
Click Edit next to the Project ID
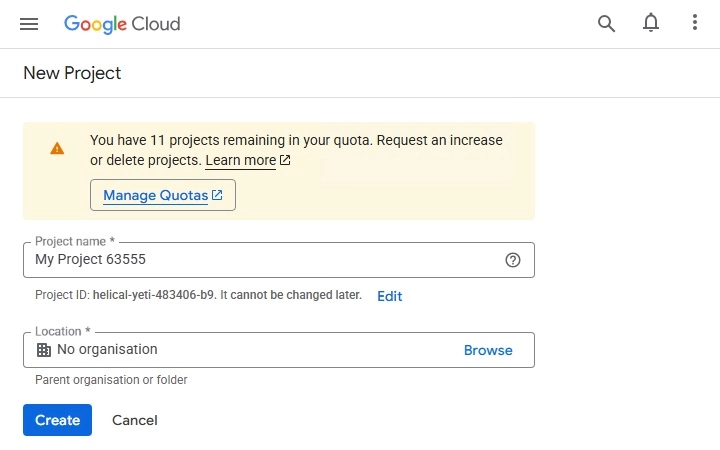pos(389,296)
